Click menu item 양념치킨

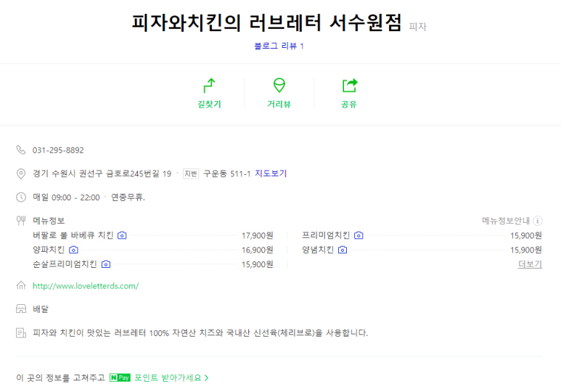(318, 250)
